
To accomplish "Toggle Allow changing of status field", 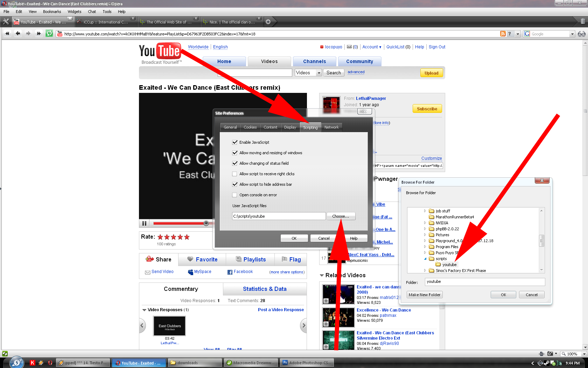I will (235, 163).
